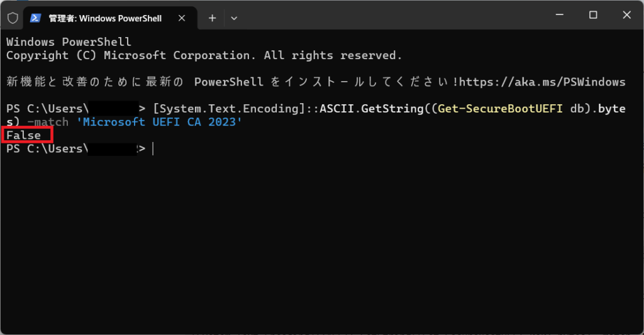This screenshot has width=644, height=335.
Task: Maximize the Windows Terminal window
Action: 593,15
